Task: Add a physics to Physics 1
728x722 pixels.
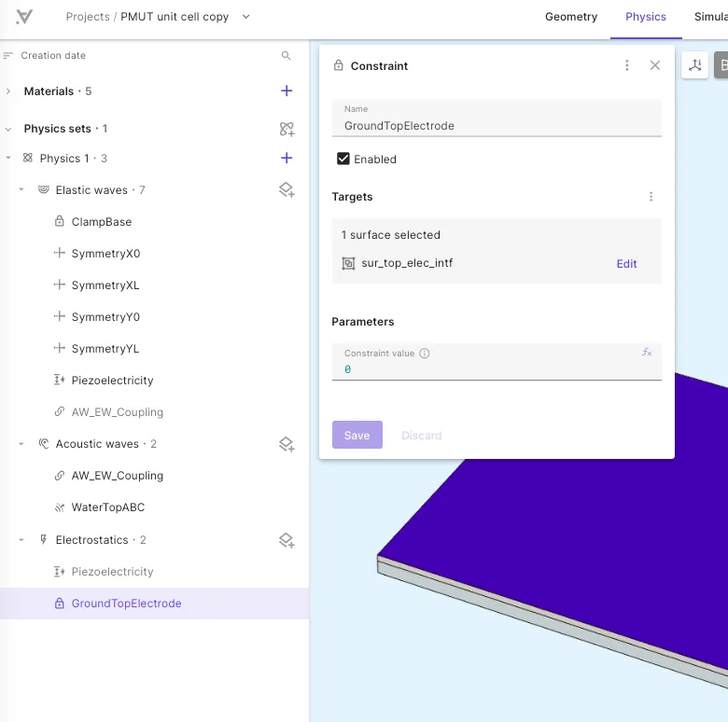Action: (287, 159)
